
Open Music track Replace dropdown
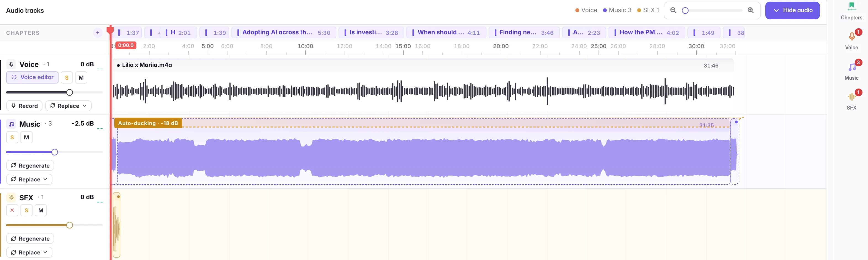click(x=29, y=179)
